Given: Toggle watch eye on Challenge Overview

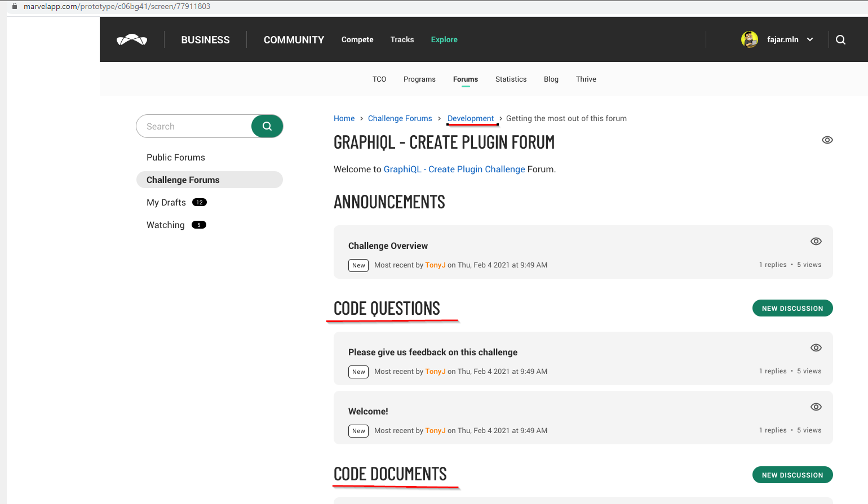Looking at the screenshot, I should point(816,242).
